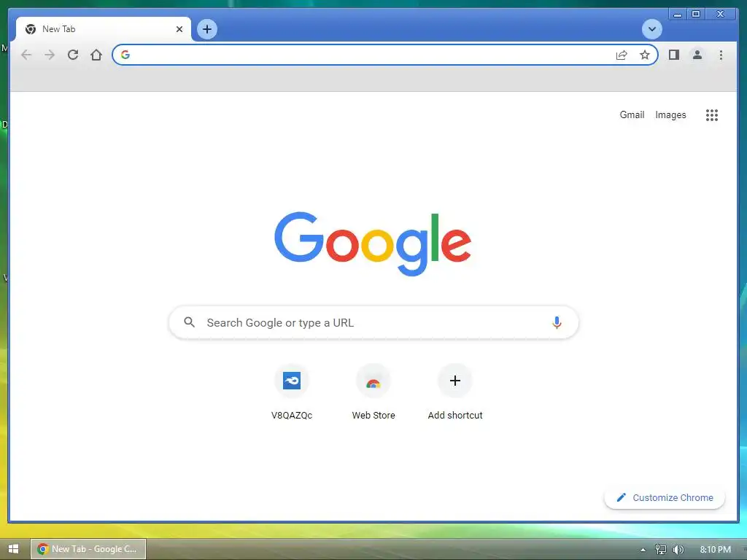Click the Customize Chrome button
This screenshot has height=560, width=747.
point(665,497)
